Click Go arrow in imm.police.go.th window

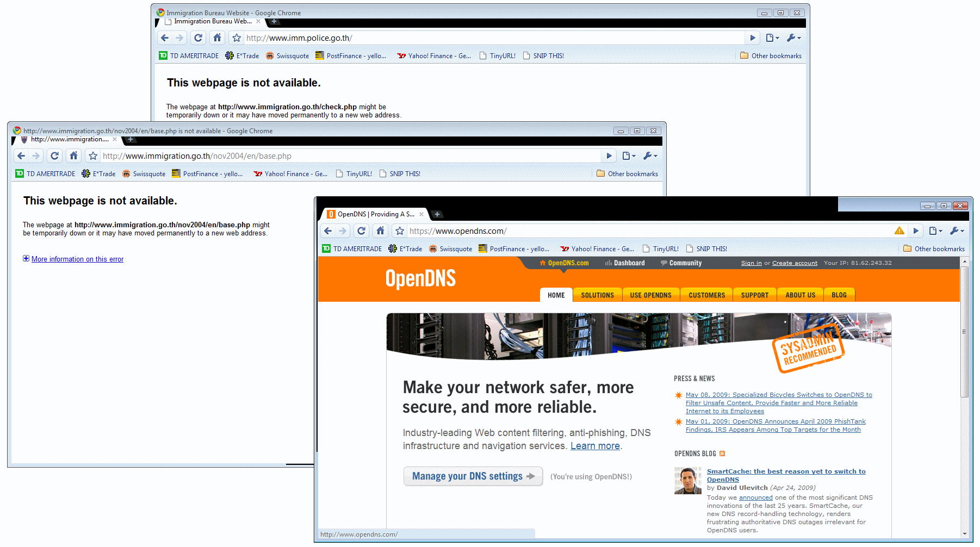pyautogui.click(x=753, y=38)
